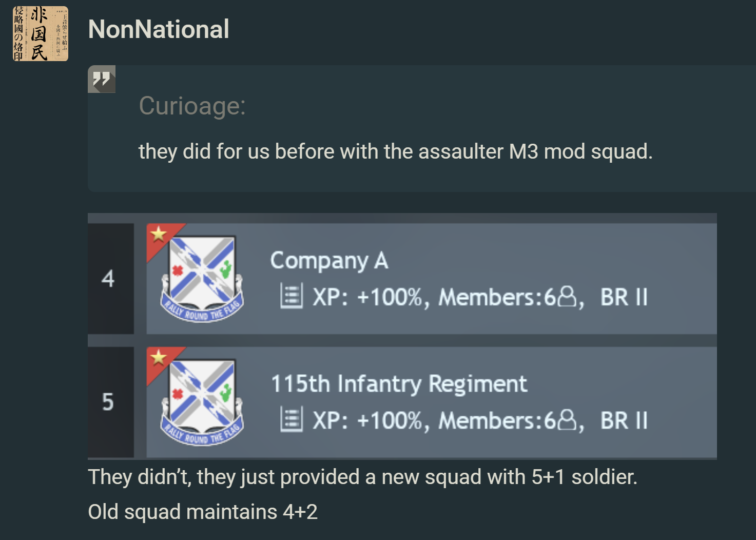This screenshot has height=540, width=756.
Task: Click the list icon beside Company A's XP
Action: coord(292,297)
